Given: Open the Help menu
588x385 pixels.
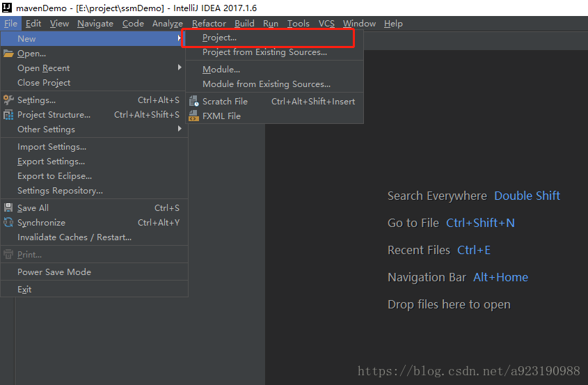Looking at the screenshot, I should pos(393,24).
